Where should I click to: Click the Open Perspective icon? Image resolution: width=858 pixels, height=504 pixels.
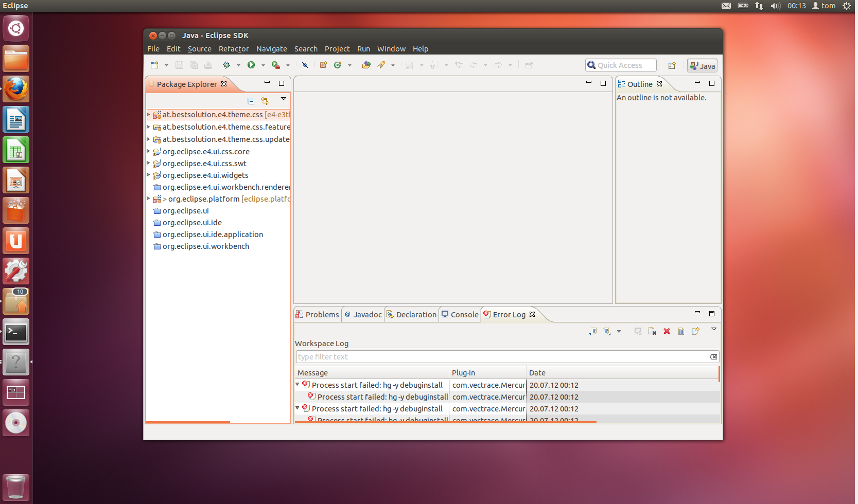[x=672, y=65]
